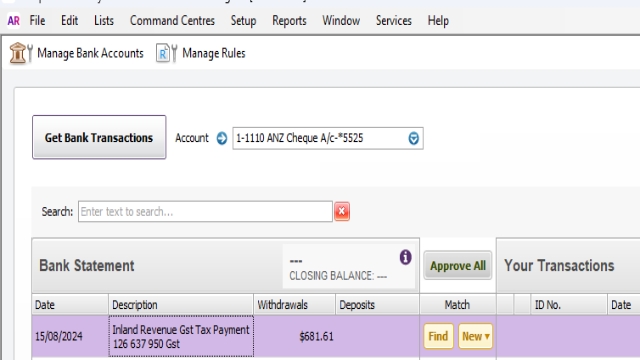Open the File menu
Image resolution: width=640 pixels, height=360 pixels.
click(37, 20)
